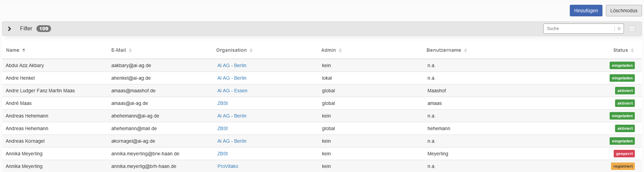This screenshot has height=172, width=644.
Task: Click the gesperrt status badge
Action: (x=624, y=154)
